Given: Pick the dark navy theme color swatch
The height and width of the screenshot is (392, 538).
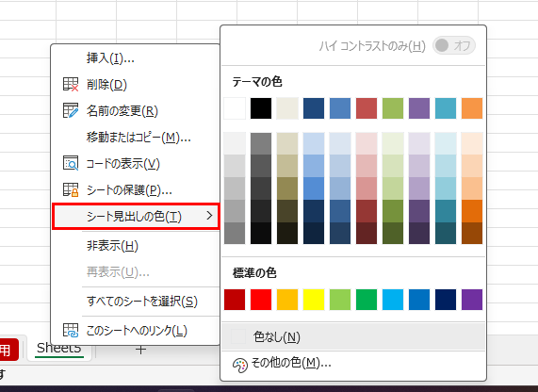Looking at the screenshot, I should (314, 108).
